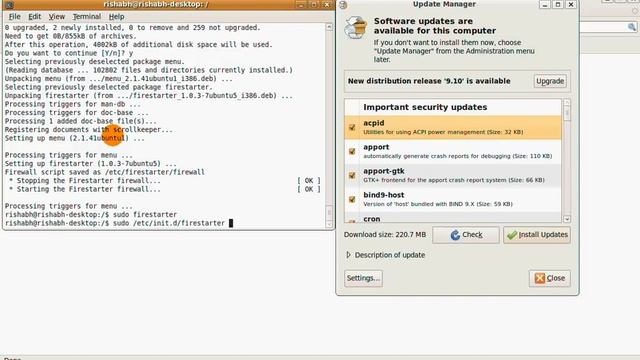Uncheck the apport update checkbox
Screen dimensions: 640x360
click(x=352, y=151)
